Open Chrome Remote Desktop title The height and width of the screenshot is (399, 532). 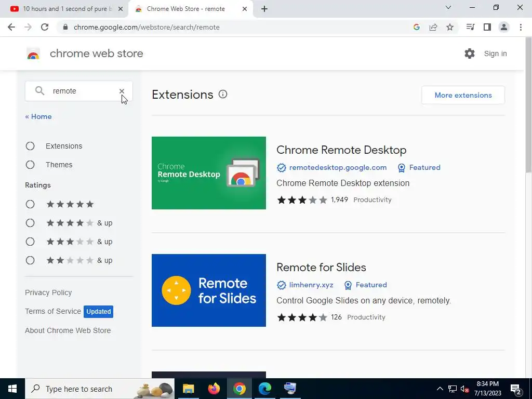pos(341,150)
